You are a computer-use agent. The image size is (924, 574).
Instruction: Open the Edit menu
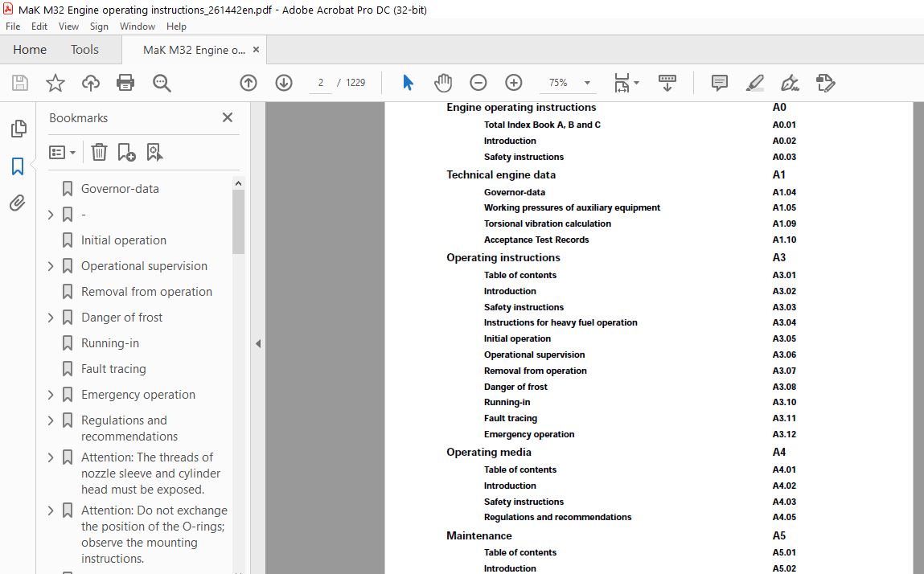coord(39,27)
